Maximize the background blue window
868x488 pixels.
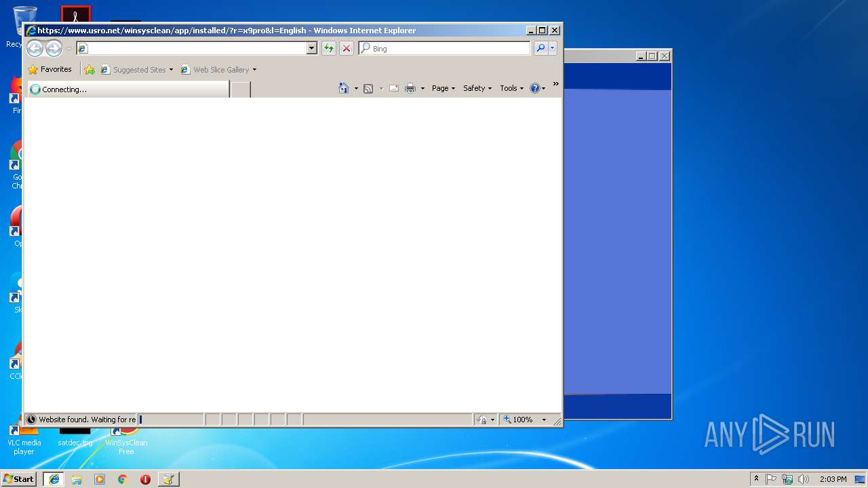click(652, 56)
